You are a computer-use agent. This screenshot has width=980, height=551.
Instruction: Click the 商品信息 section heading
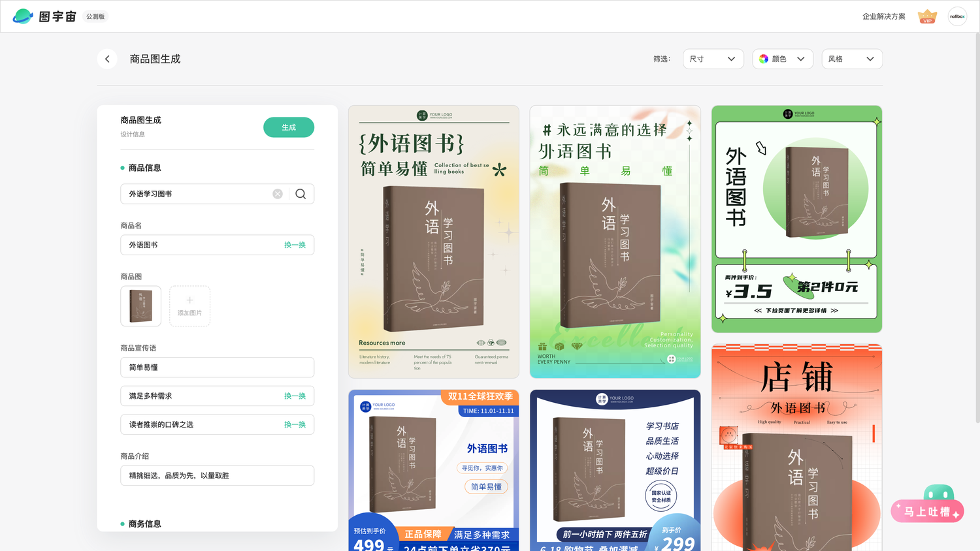coord(144,168)
